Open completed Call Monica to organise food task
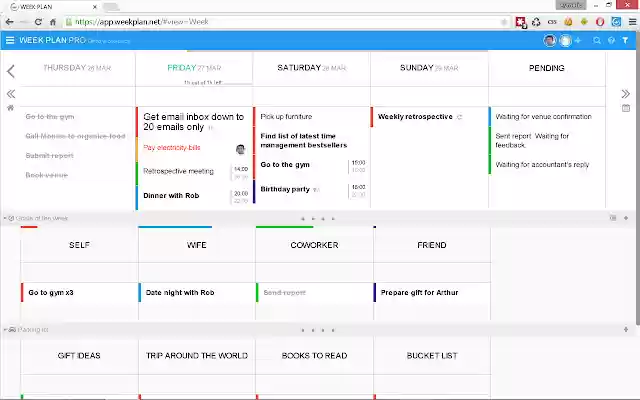Viewport: 640px width, 400px height. [78, 136]
